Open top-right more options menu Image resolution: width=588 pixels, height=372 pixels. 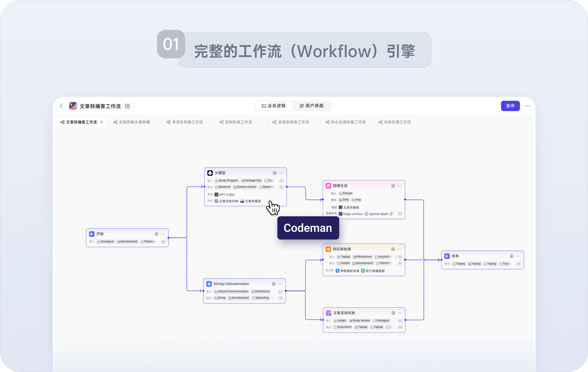coord(527,106)
